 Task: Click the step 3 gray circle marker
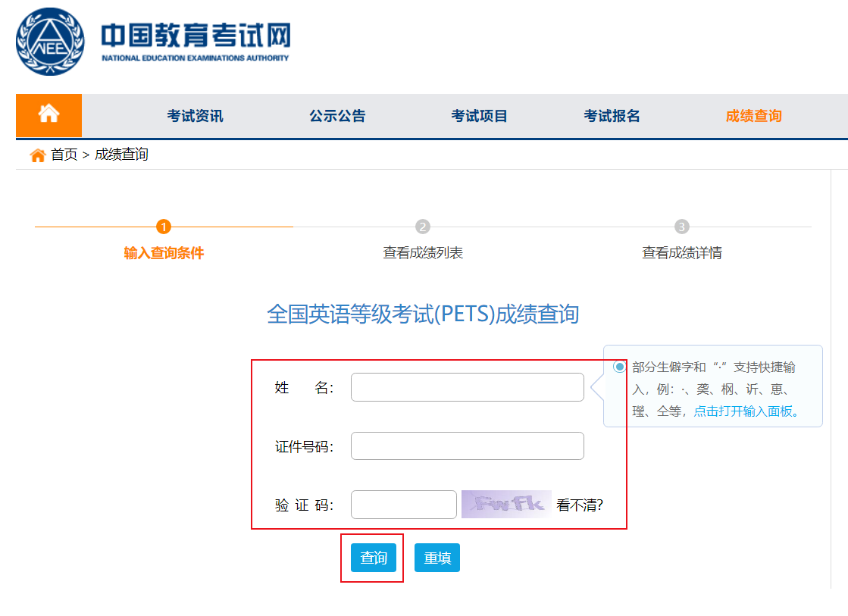(x=682, y=227)
